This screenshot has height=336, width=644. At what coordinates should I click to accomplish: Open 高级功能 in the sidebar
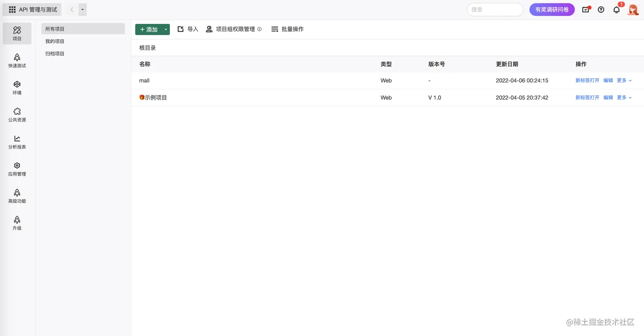point(17,196)
